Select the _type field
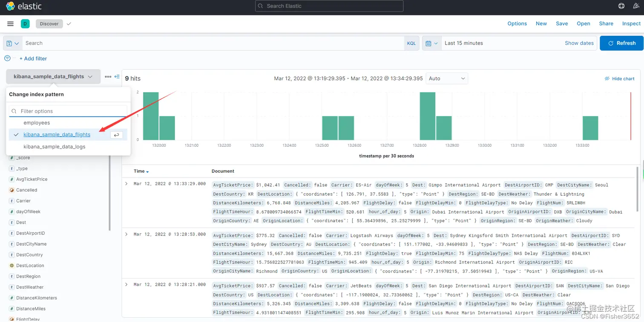The image size is (644, 322). [x=22, y=169]
